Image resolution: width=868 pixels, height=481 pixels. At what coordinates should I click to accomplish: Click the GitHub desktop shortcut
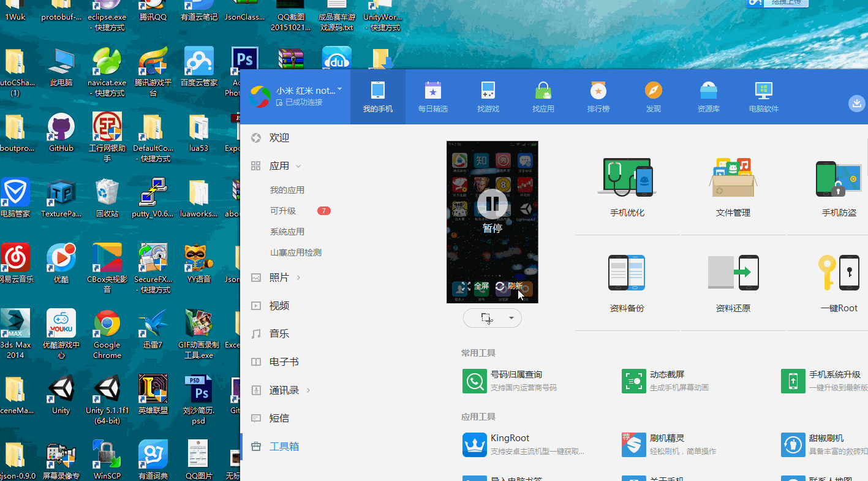click(x=61, y=132)
